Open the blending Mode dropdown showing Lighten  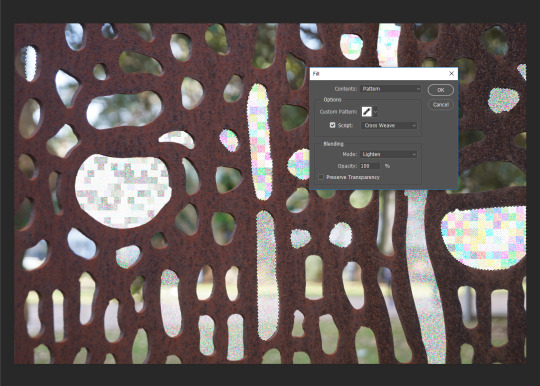point(388,154)
